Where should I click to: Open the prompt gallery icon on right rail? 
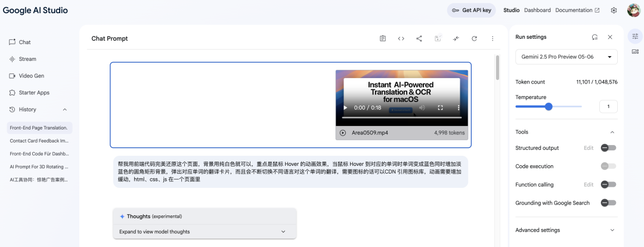(636, 52)
